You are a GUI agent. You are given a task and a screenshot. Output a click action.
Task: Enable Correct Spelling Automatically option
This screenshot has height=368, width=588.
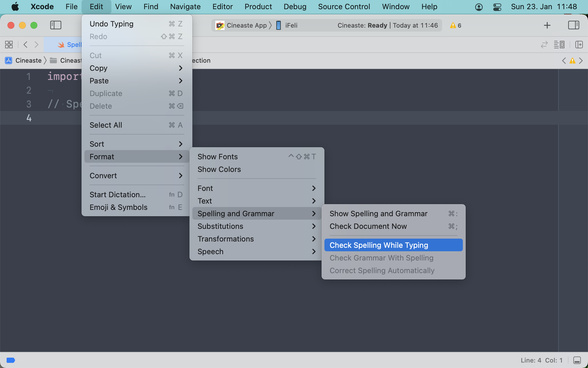(x=381, y=271)
